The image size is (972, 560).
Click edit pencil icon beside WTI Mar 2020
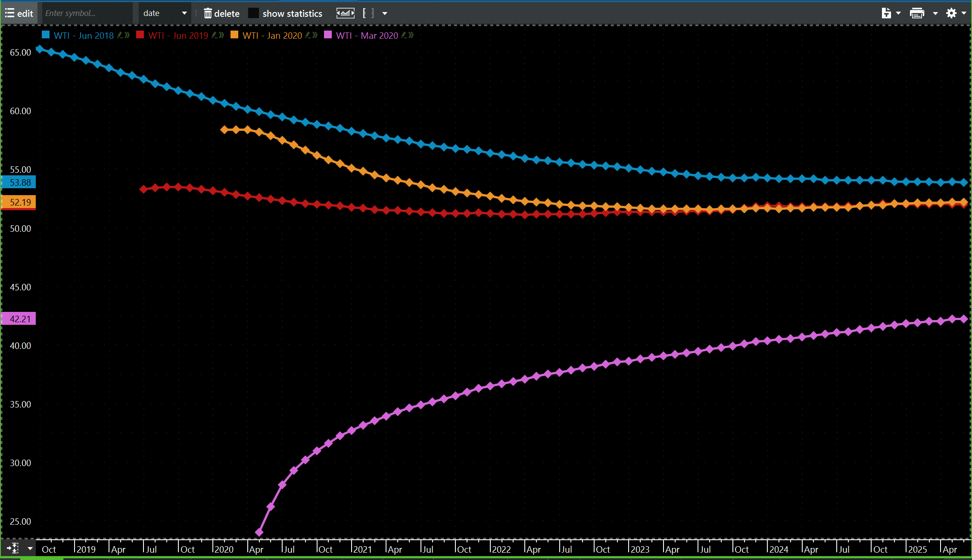[x=405, y=35]
